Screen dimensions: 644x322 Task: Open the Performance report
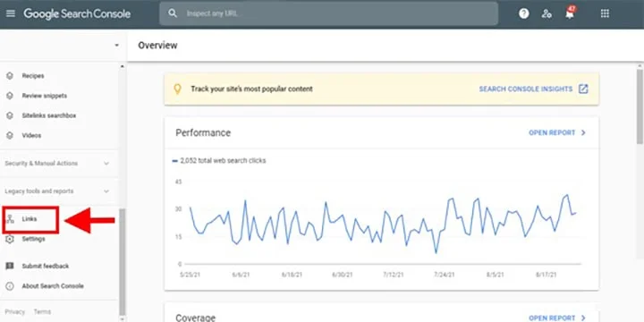pos(552,133)
